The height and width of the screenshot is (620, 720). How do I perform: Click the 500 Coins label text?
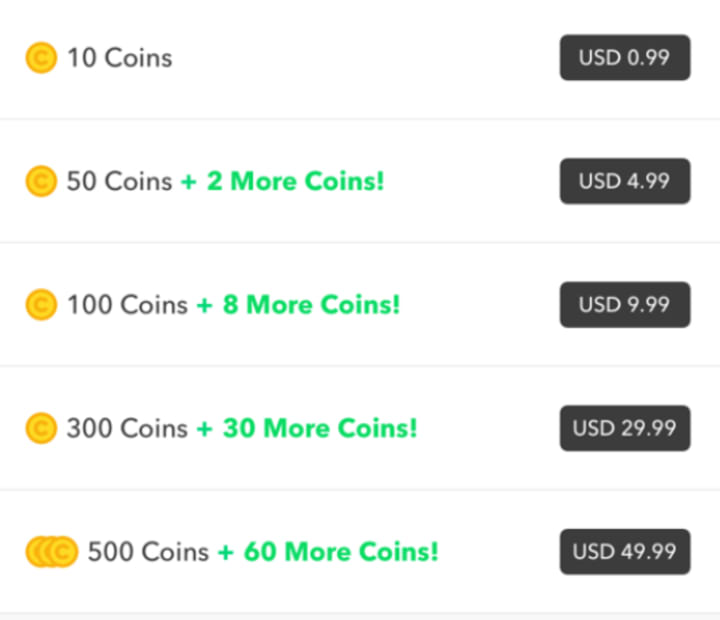pyautogui.click(x=148, y=552)
